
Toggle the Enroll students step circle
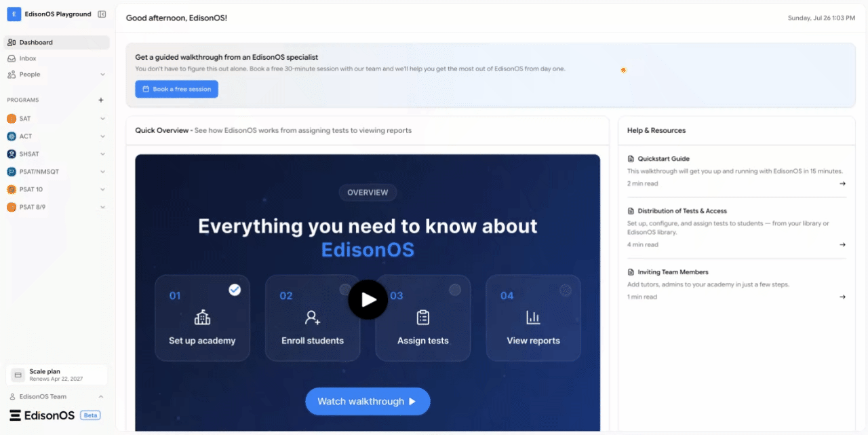pyautogui.click(x=345, y=290)
